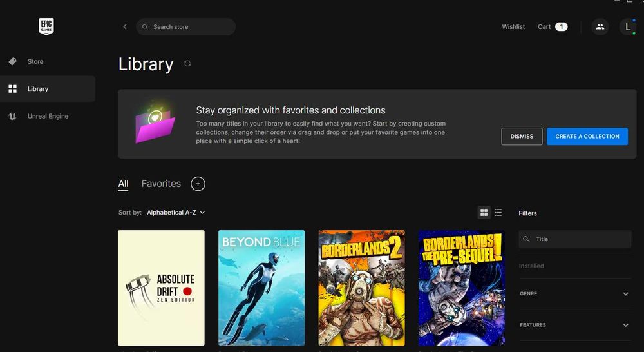
Task: Switch to list view
Action: coord(498,213)
